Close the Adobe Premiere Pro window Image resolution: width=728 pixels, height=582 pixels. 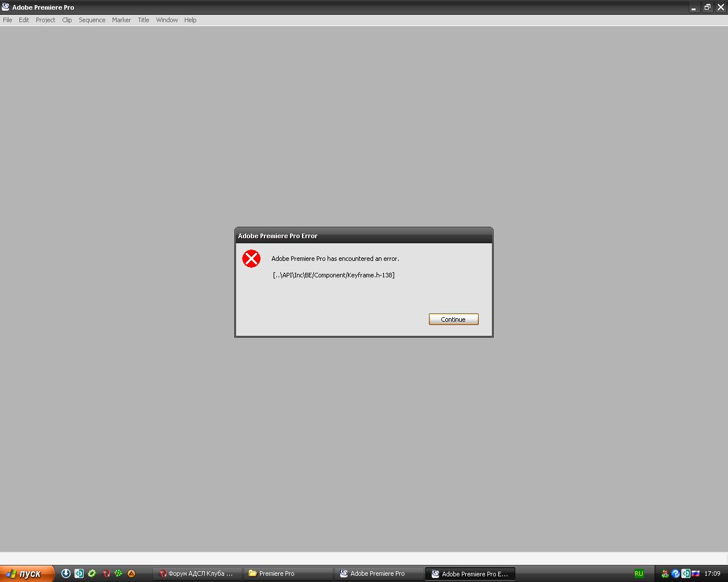pyautogui.click(x=720, y=7)
